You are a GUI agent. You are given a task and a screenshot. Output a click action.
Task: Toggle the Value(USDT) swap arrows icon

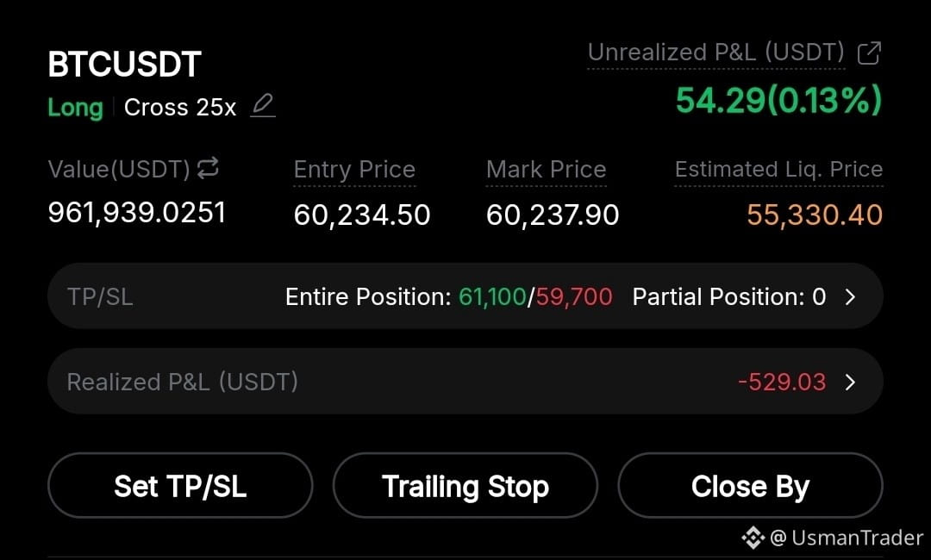[208, 168]
